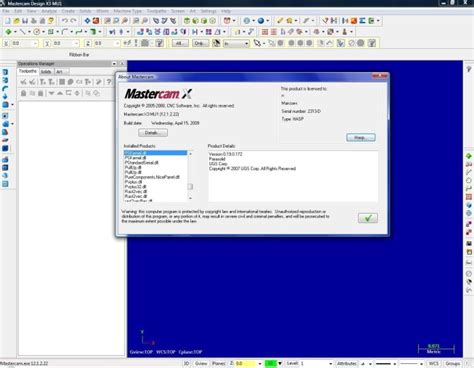Viewport: 474px width, 368px height.
Task: Click the Create Circle tool icon
Action: coord(37,32)
